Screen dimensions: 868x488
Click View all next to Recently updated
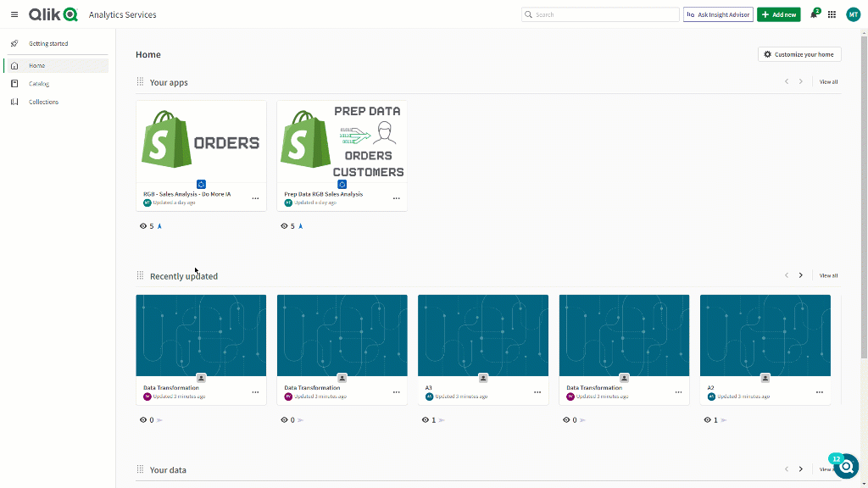[828, 275]
